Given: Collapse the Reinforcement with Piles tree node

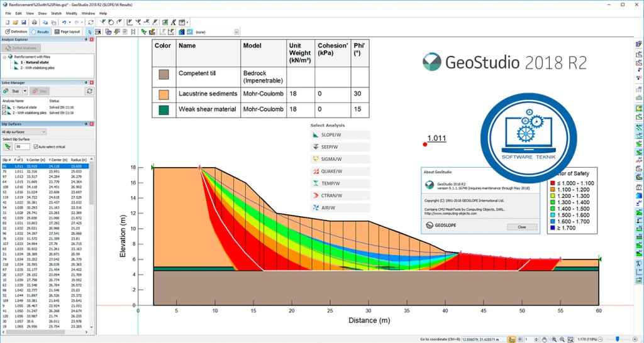Looking at the screenshot, I should click(x=4, y=57).
